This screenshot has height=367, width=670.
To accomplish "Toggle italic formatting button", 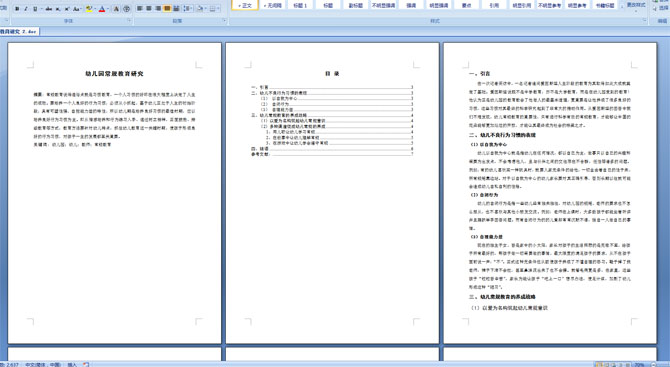I will [x=26, y=9].
